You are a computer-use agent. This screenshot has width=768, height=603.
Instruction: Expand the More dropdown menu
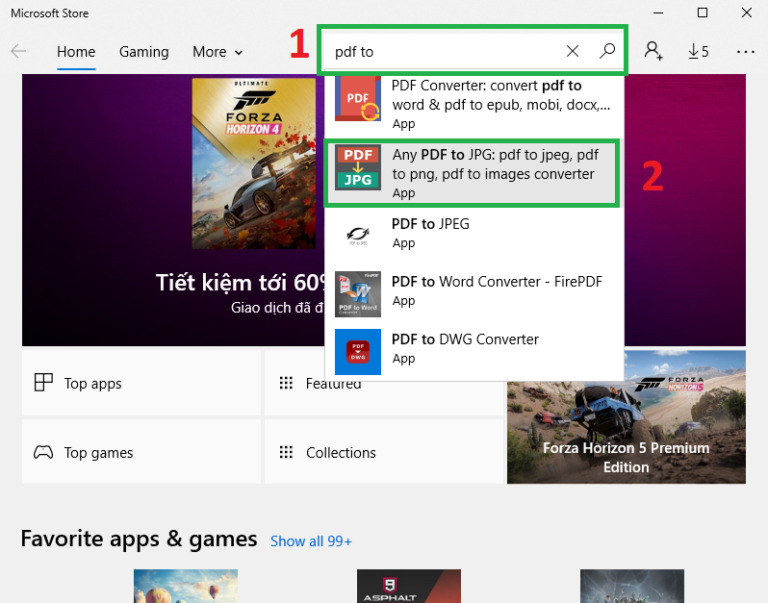[x=217, y=52]
